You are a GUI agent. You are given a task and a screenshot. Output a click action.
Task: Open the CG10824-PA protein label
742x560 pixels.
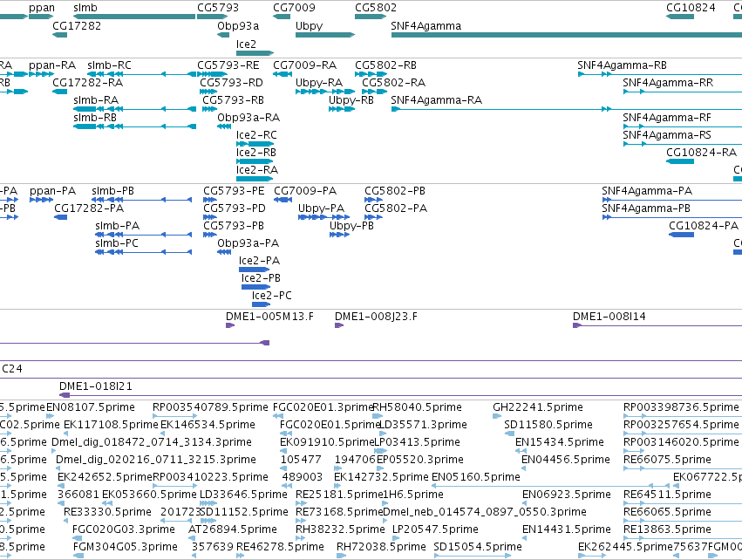coord(703,226)
